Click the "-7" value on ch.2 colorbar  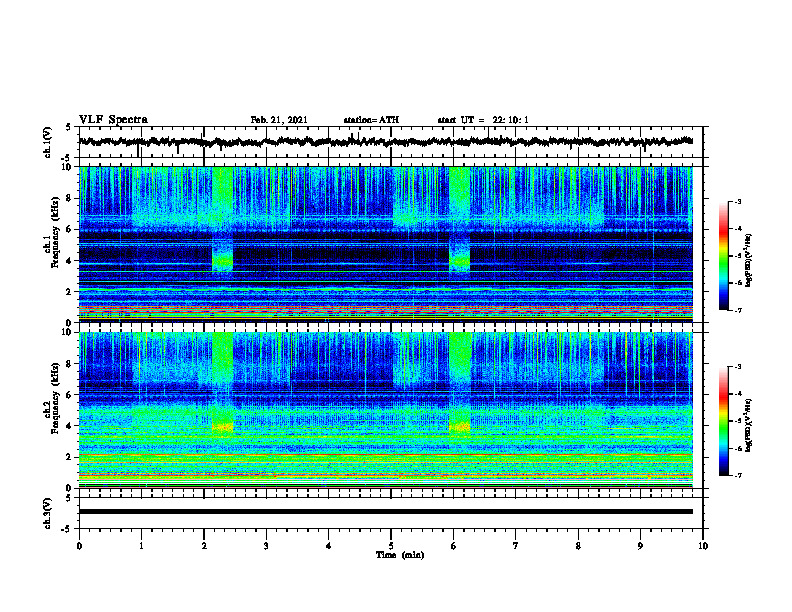coord(737,475)
